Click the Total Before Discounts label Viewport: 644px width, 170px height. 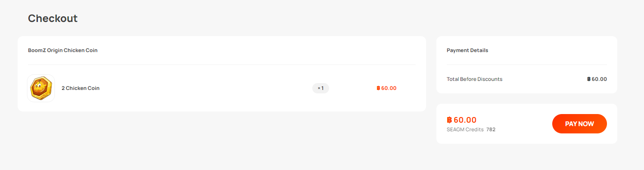point(474,79)
